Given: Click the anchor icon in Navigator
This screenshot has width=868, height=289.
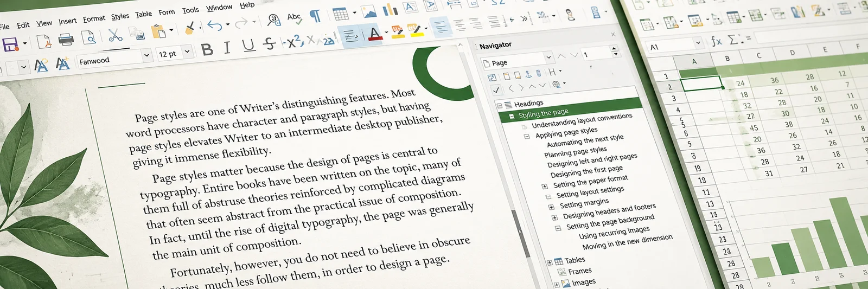Looking at the screenshot, I should 528,75.
